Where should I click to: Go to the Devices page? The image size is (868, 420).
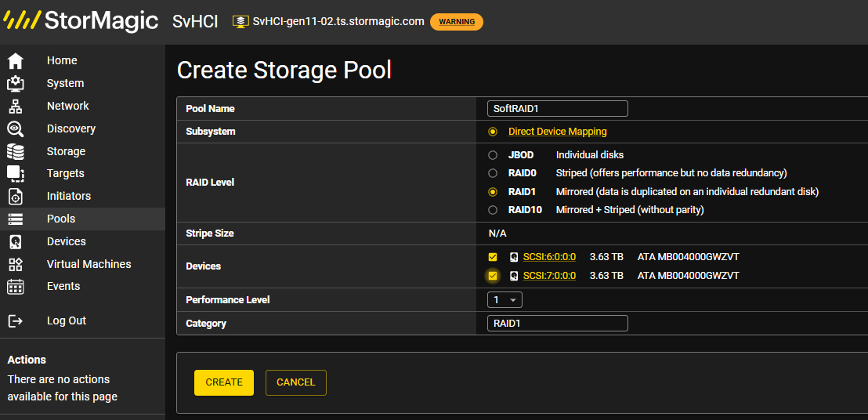(x=67, y=241)
